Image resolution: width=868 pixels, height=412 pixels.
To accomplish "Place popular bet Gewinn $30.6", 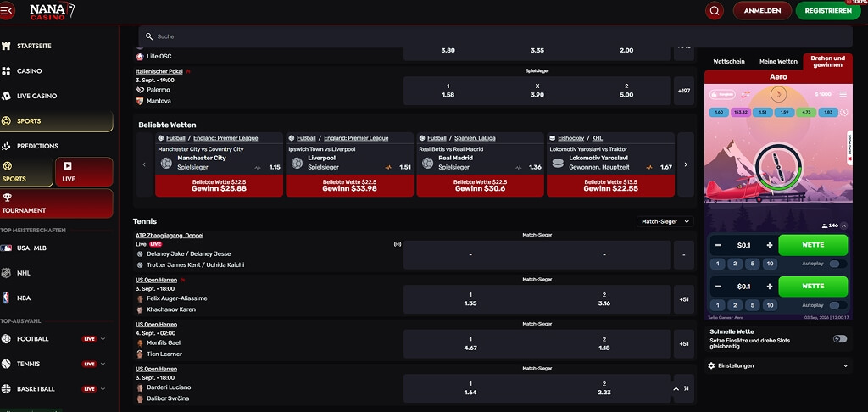I will click(x=480, y=186).
